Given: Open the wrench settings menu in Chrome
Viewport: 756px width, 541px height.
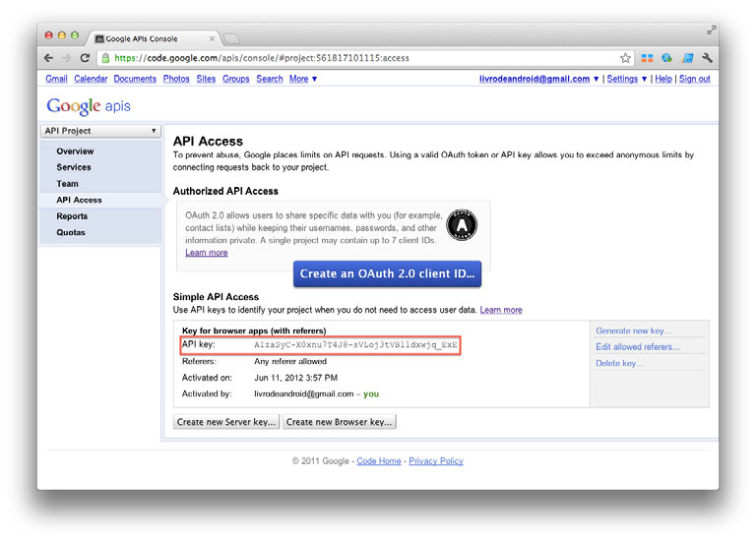Looking at the screenshot, I should [x=708, y=58].
